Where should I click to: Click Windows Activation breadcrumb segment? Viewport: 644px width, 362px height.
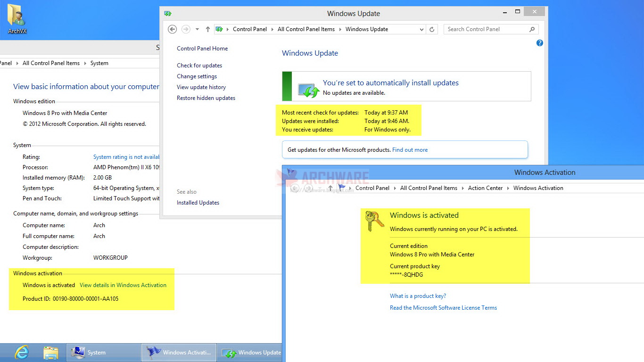coord(538,188)
